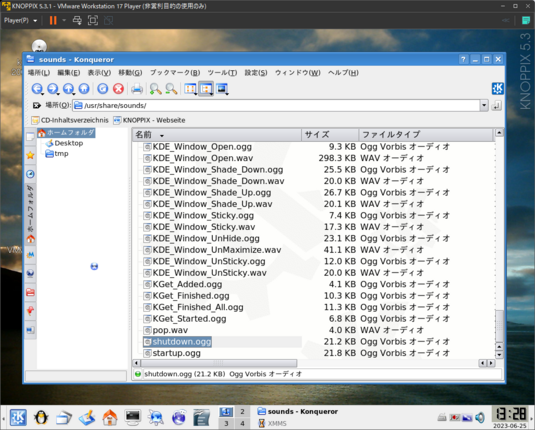Screen dimensions: 535x430
Task: Open the Home folder toolbar button
Action: [x=84, y=88]
